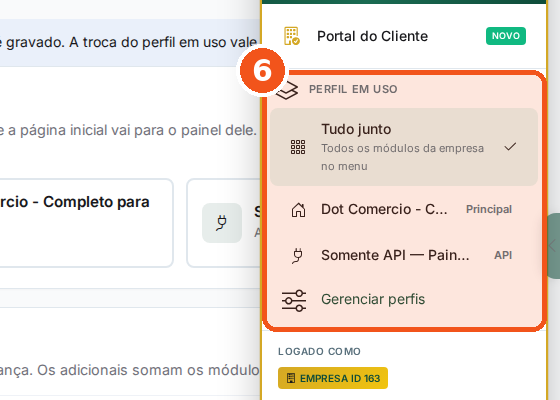Click the plug icon on the background profile card

point(222,223)
